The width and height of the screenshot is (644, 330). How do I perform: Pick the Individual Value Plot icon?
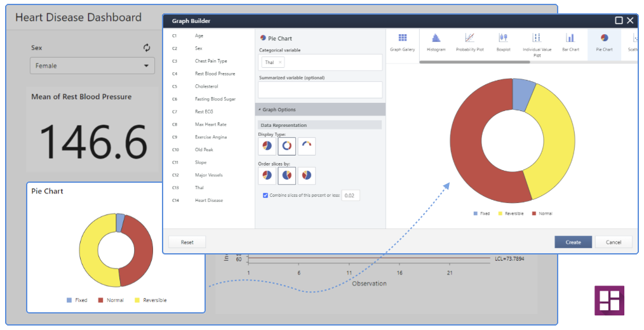pyautogui.click(x=537, y=43)
